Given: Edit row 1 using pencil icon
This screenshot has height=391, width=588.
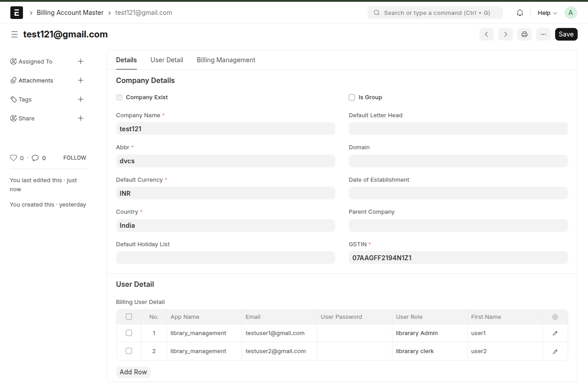Looking at the screenshot, I should (x=555, y=333).
